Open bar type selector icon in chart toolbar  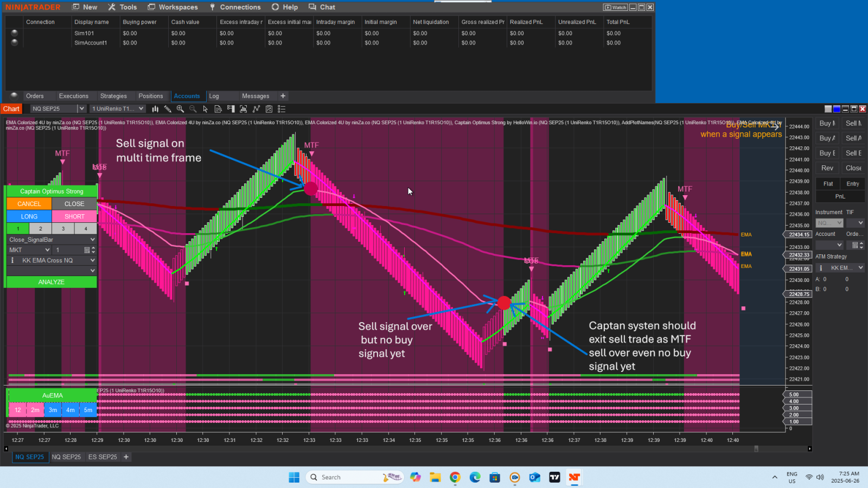(155, 109)
